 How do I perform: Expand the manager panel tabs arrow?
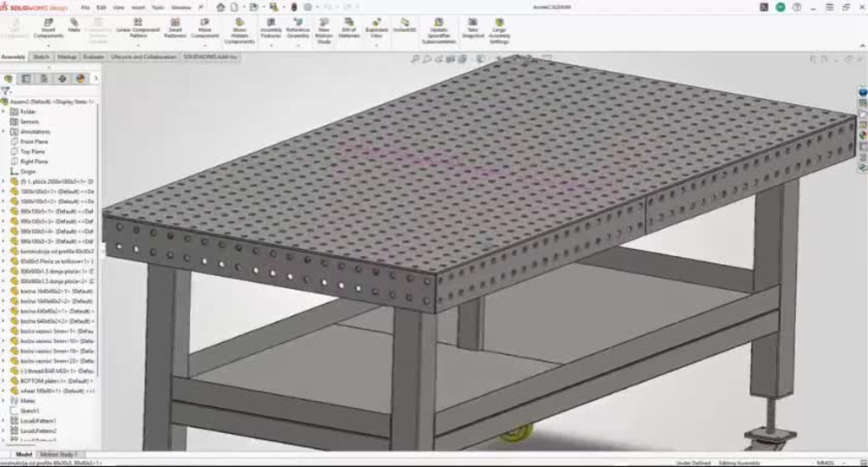(x=95, y=79)
